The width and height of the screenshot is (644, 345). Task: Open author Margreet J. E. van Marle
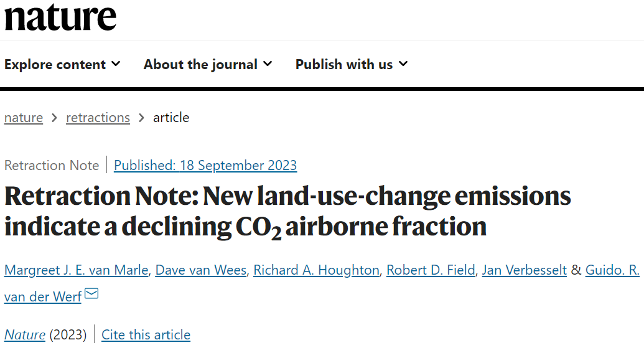click(77, 270)
